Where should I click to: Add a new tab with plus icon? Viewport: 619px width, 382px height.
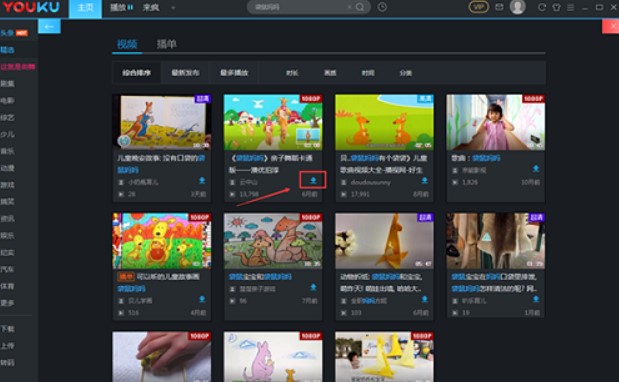(173, 7)
